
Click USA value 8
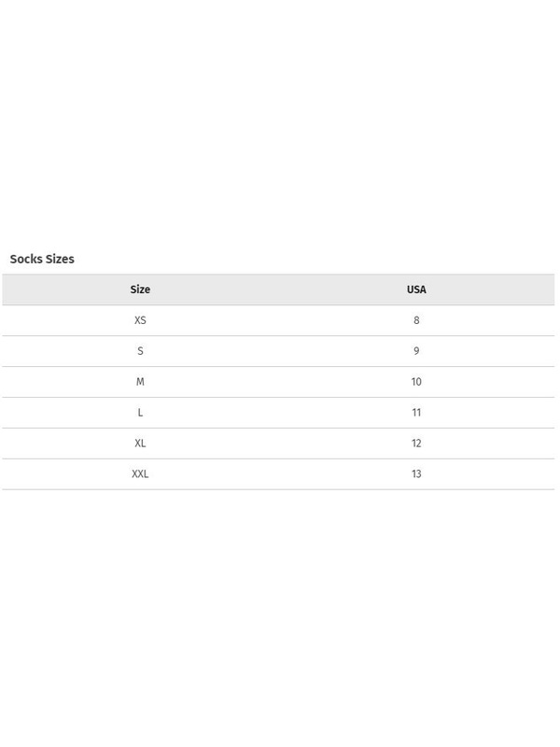coord(416,320)
